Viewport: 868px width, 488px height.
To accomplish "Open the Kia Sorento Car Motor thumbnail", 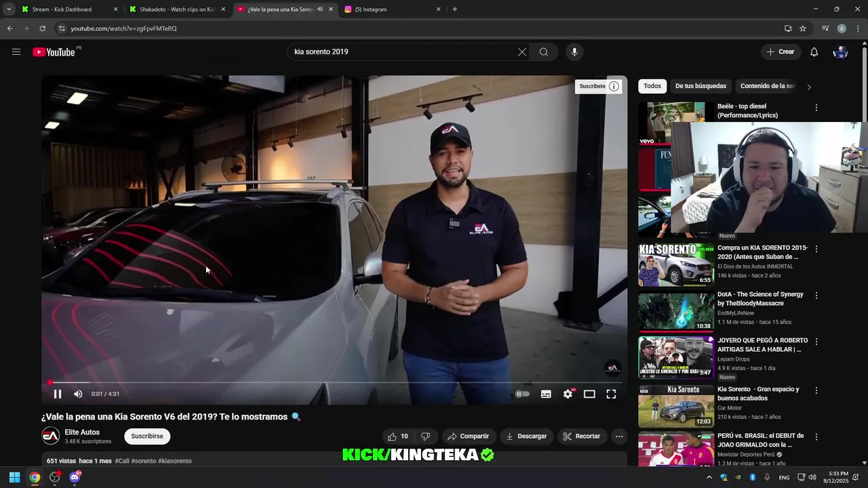I will 676,406.
